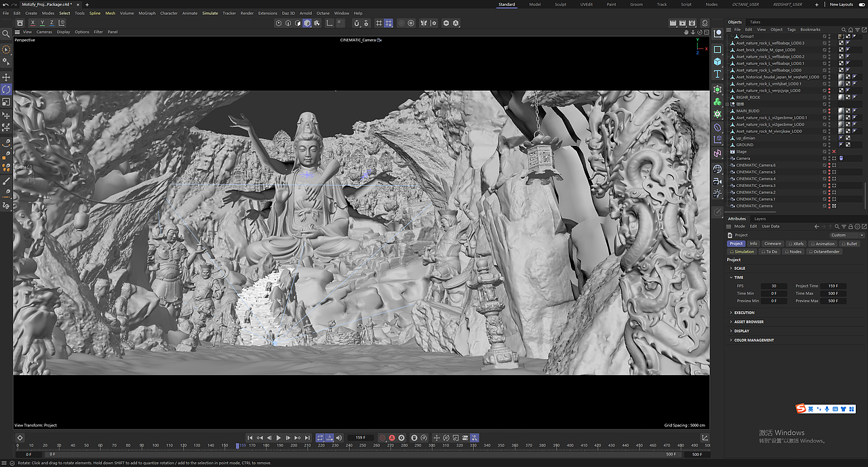Click the search icon left of View menu
Screen dimensions: 868x467
click(6, 33)
